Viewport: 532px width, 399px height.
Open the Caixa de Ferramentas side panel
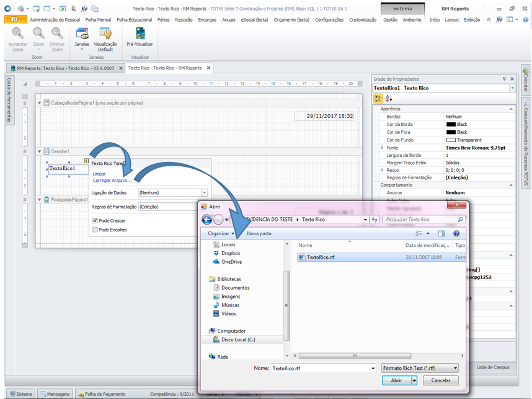[x=9, y=100]
